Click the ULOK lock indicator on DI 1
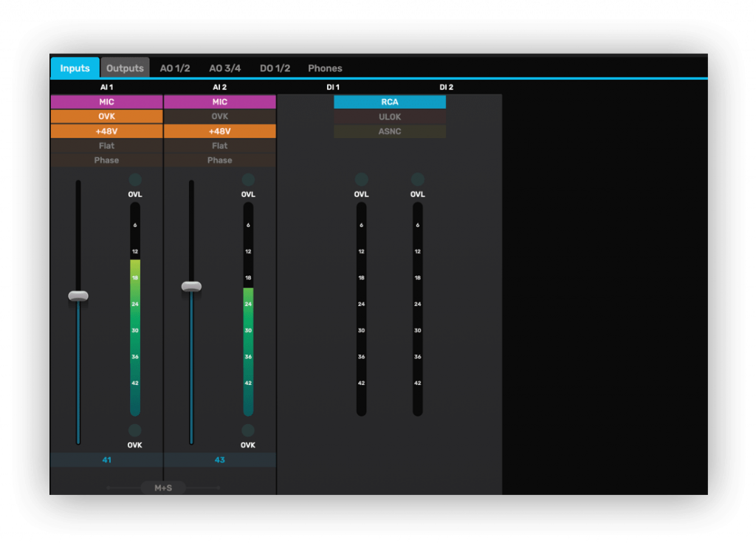The width and height of the screenshot is (756, 543). [x=390, y=117]
